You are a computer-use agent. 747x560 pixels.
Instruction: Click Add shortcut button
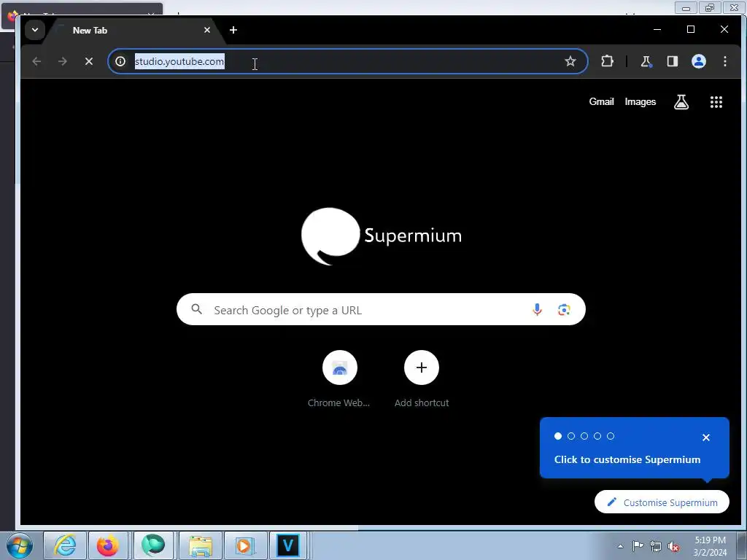point(422,379)
